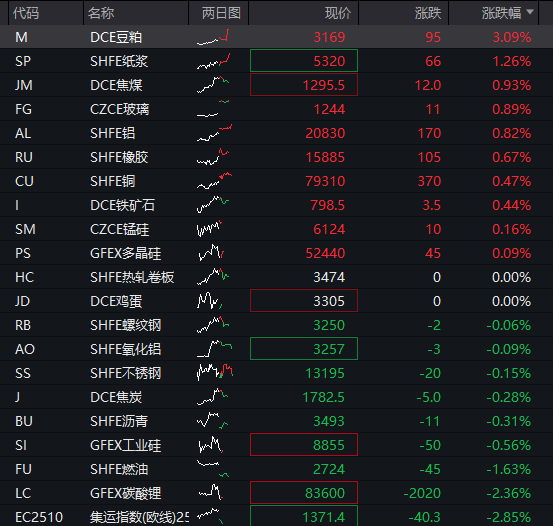Select the GFEX多晶硅 name cell
553x526 pixels.
click(126, 253)
